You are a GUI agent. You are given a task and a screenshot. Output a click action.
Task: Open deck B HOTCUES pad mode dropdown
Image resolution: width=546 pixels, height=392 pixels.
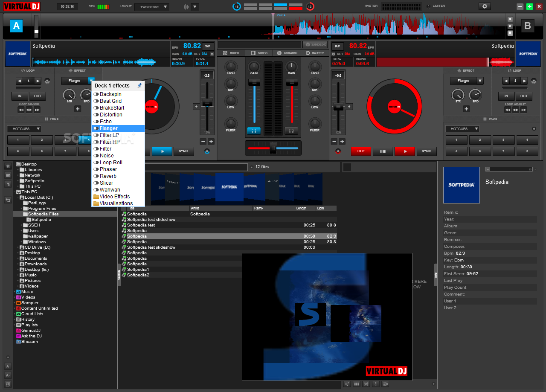pyautogui.click(x=462, y=129)
